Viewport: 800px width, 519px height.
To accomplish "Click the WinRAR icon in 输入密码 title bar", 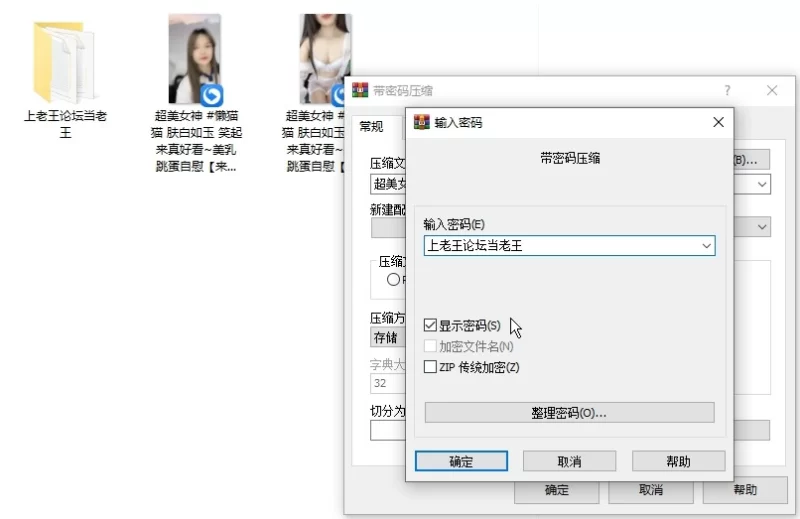I will coord(421,122).
